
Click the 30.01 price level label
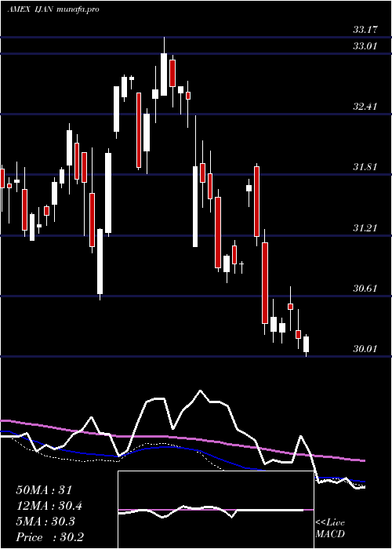coord(365,349)
